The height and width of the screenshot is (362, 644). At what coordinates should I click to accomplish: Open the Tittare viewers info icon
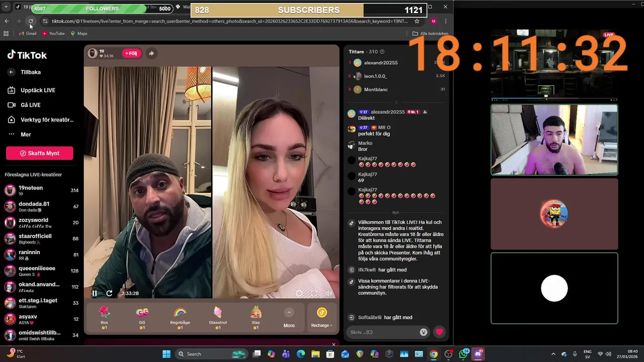(x=382, y=52)
